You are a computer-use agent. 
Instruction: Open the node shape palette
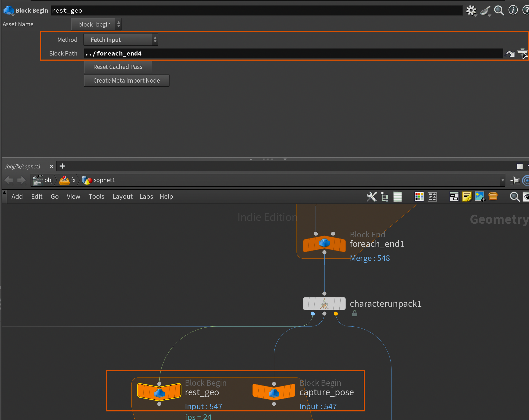pos(432,197)
